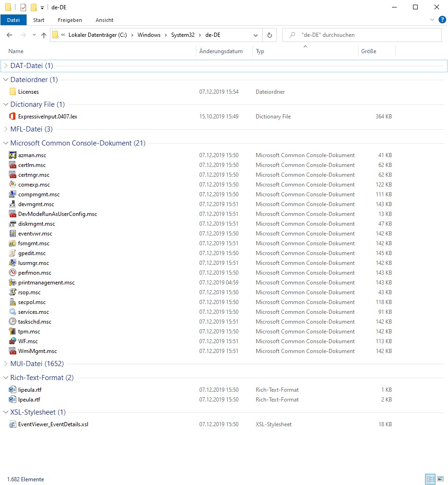Go up one folder level
The width and height of the screenshot is (448, 485).
click(44, 35)
